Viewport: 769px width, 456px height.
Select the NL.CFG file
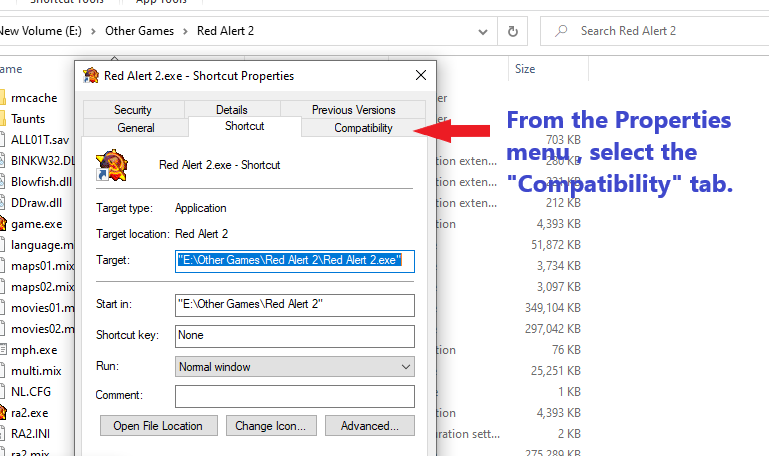(31, 392)
